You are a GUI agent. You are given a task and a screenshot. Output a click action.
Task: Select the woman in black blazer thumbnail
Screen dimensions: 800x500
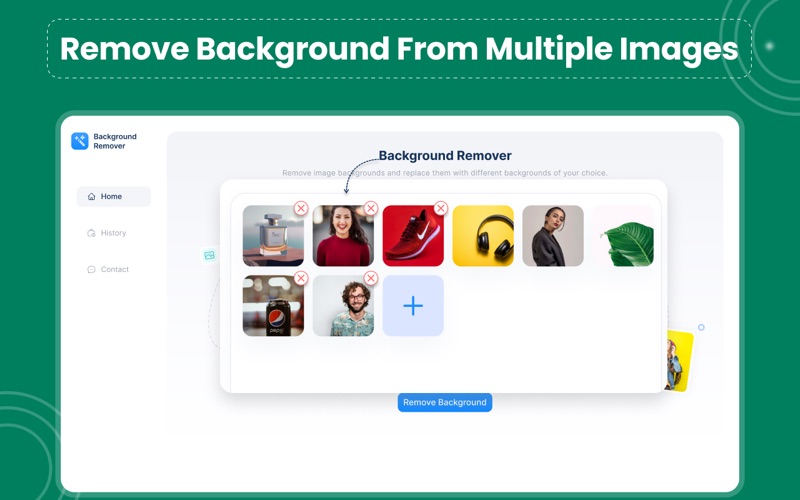coord(553,236)
